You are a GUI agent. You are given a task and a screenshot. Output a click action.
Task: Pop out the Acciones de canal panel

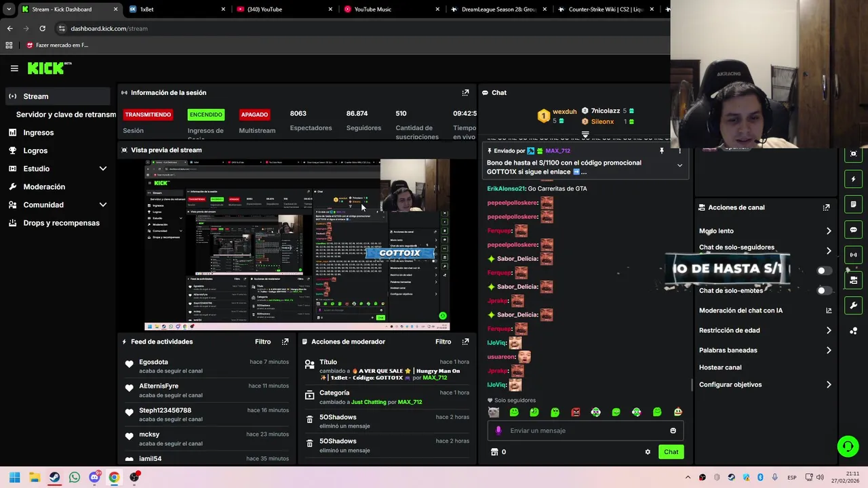pyautogui.click(x=826, y=207)
